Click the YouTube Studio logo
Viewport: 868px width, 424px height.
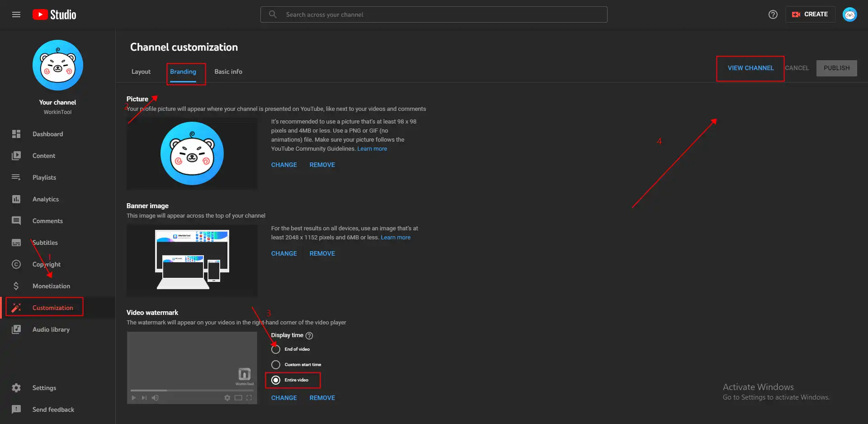[x=54, y=14]
